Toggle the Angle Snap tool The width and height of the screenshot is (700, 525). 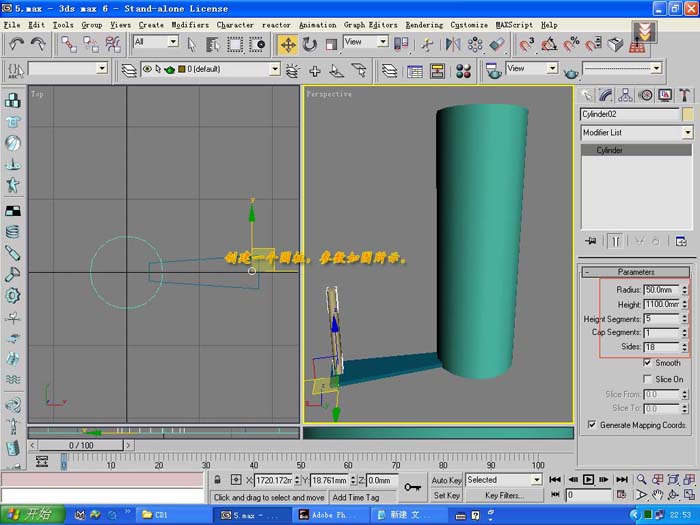[549, 45]
